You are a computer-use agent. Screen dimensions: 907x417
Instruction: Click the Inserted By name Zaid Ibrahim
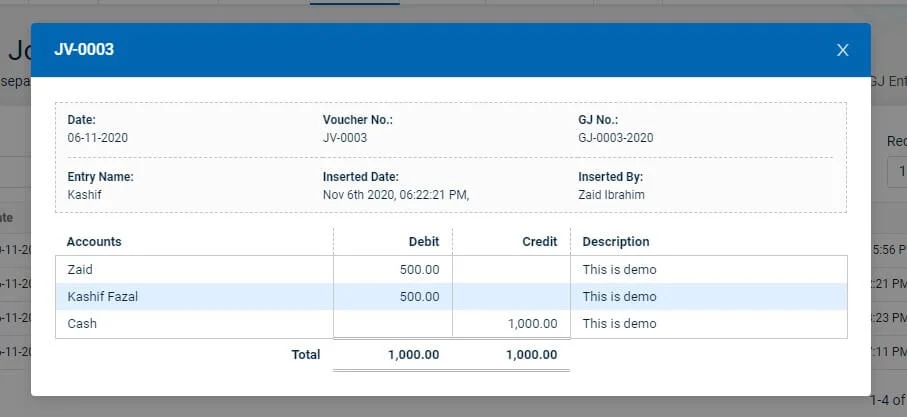point(611,195)
